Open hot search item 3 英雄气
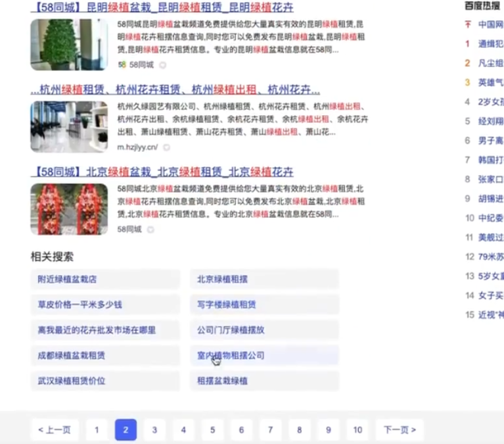Image resolution: width=504 pixels, height=444 pixels. (x=491, y=82)
